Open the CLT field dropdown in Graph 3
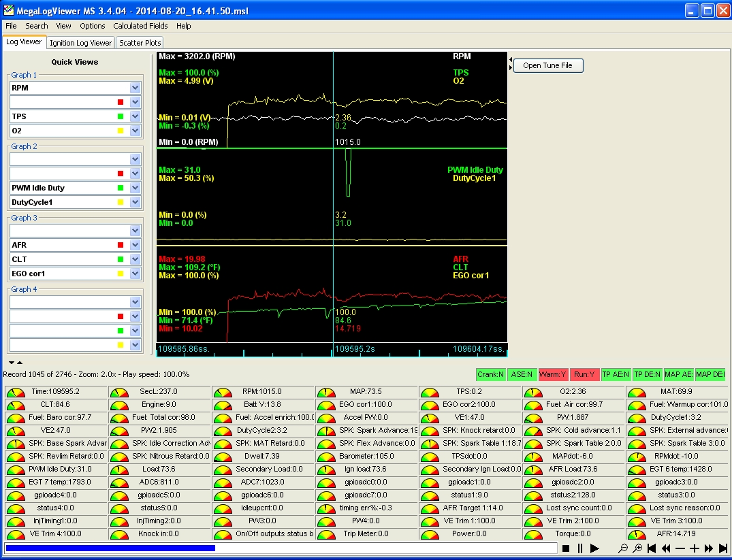The width and height of the screenshot is (732, 560). tap(136, 259)
